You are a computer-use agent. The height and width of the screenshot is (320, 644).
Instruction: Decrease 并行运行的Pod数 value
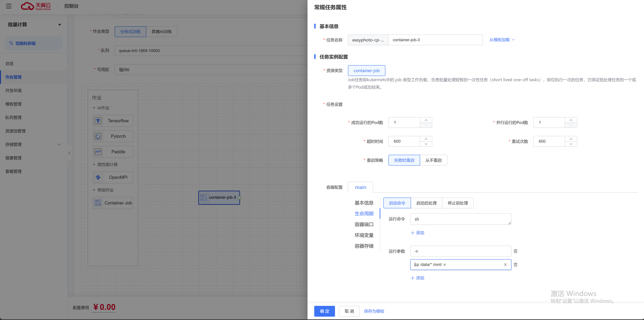(571, 125)
